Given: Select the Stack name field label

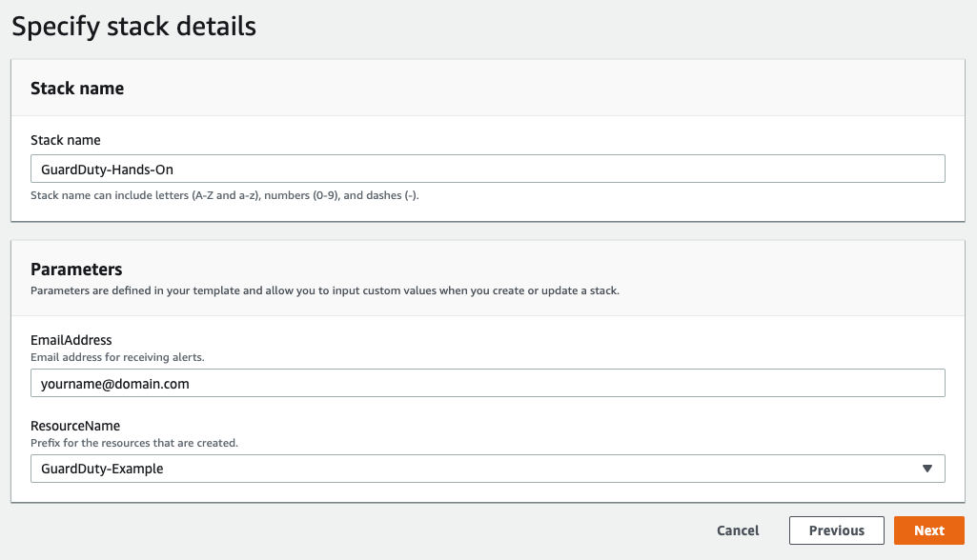Looking at the screenshot, I should [x=66, y=140].
